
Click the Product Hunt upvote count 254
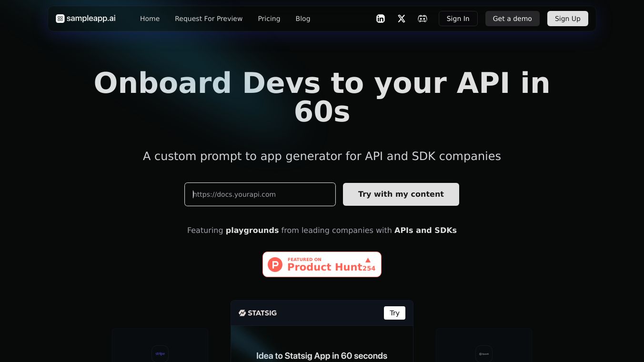click(369, 268)
